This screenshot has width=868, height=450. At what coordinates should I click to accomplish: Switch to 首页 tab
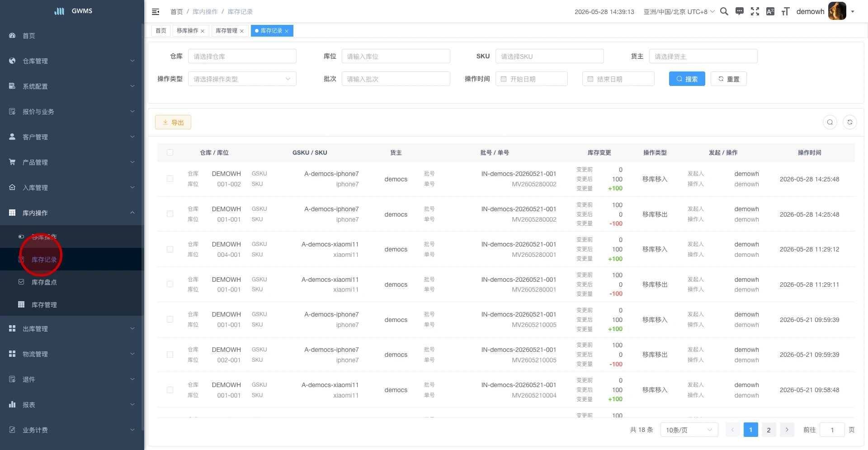point(161,31)
